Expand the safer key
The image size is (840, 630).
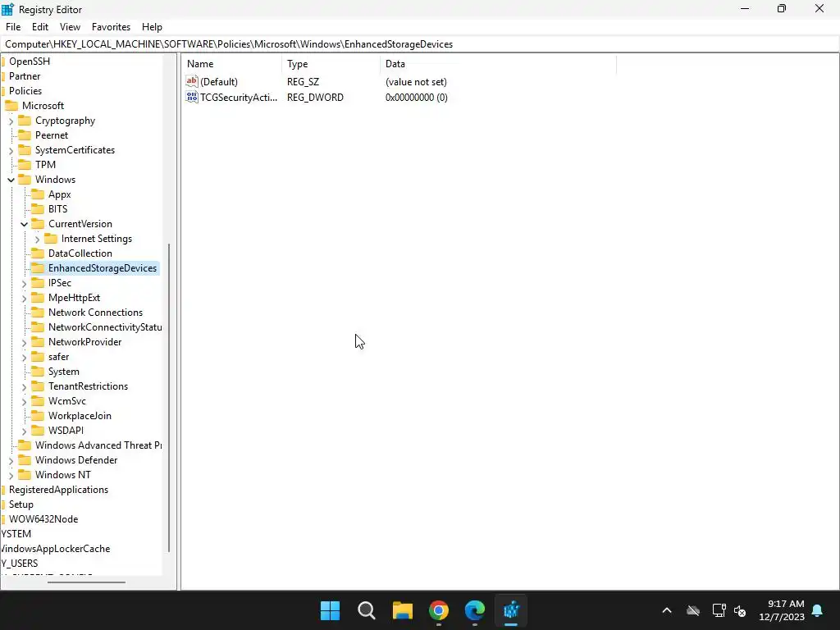[24, 357]
